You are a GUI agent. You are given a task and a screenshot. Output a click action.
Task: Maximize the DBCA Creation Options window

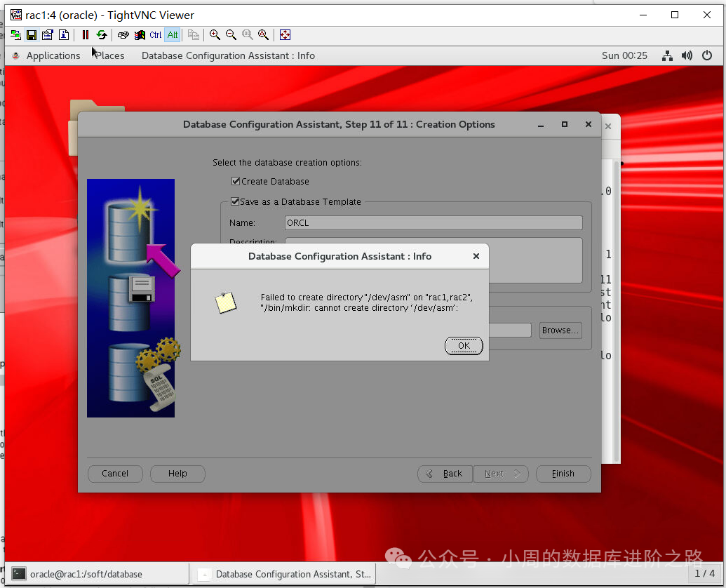point(565,124)
